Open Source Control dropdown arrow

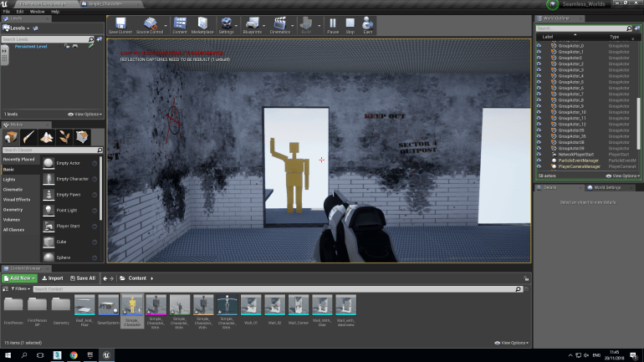click(166, 26)
